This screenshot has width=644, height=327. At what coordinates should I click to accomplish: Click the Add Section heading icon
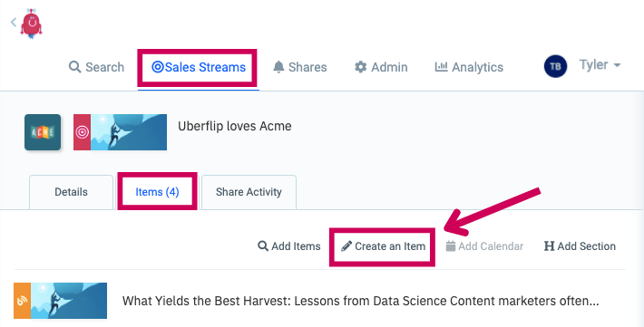pos(549,246)
